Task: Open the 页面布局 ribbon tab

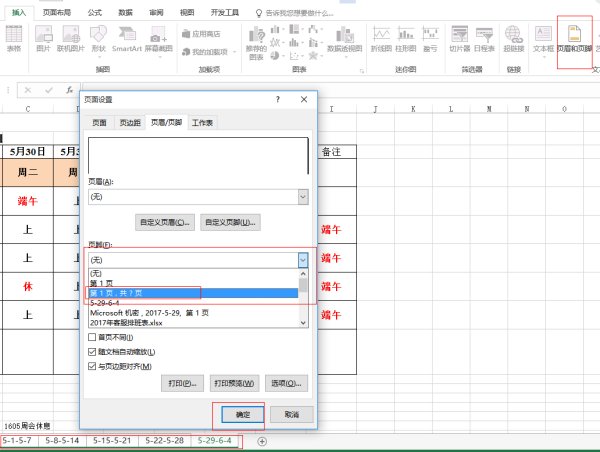Action: pyautogui.click(x=57, y=13)
